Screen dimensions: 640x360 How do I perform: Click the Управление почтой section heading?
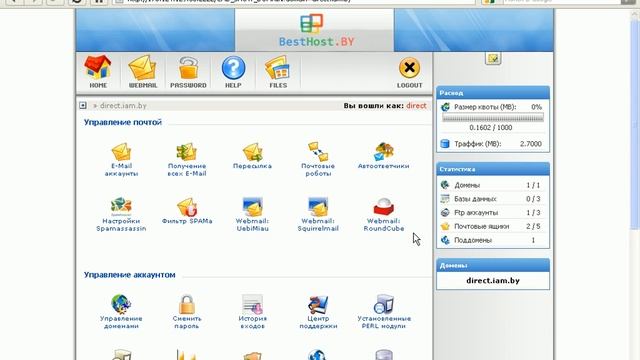point(123,122)
